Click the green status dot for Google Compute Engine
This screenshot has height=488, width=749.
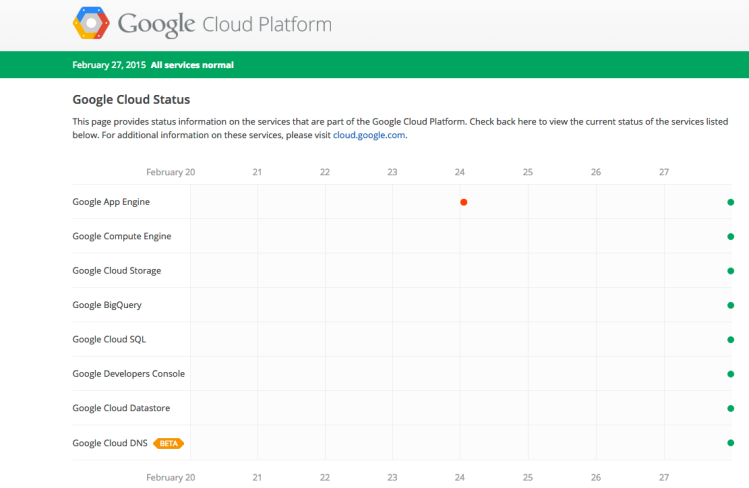(x=730, y=237)
